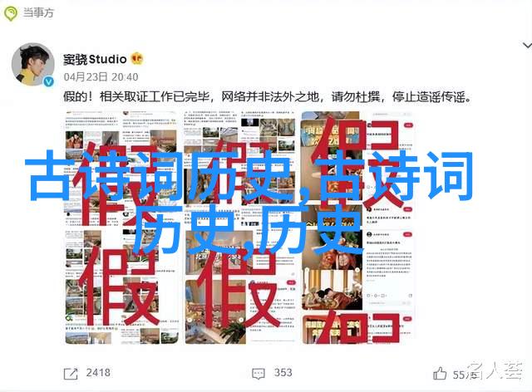This screenshot has width=532, height=392.
Task: Expand the post options chevron
Action: [x=527, y=45]
